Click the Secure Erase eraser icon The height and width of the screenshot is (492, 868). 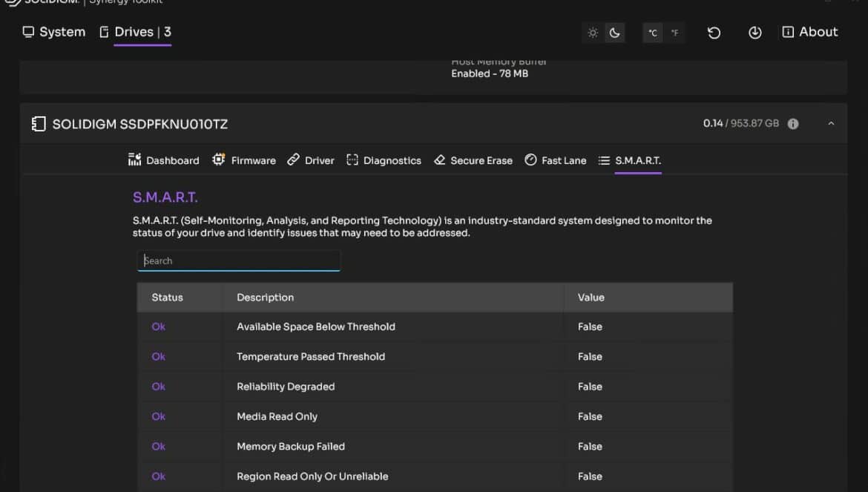[x=439, y=160]
